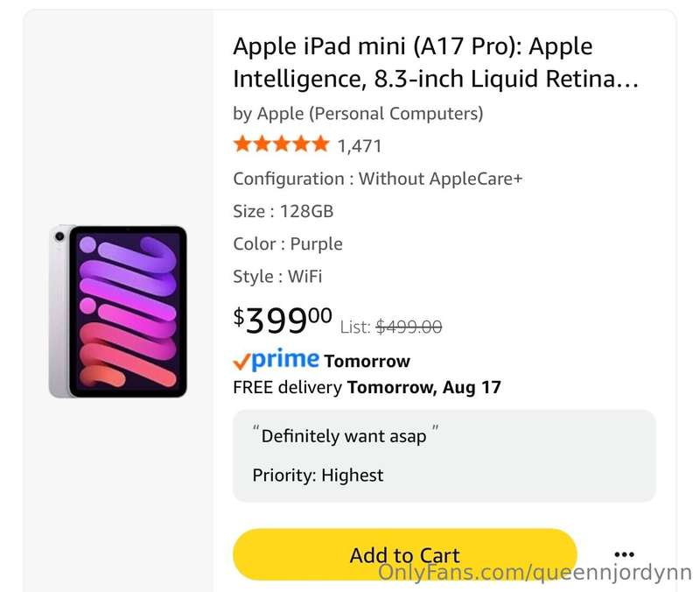Viewport: 700px width, 592px height.
Task: Click the Style: WiFi detail
Action: [277, 276]
